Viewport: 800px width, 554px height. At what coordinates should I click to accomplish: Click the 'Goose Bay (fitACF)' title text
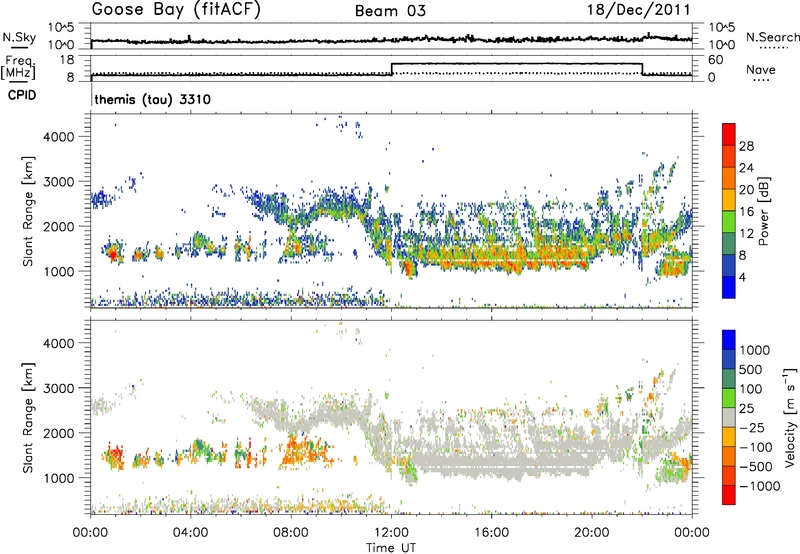[176, 10]
